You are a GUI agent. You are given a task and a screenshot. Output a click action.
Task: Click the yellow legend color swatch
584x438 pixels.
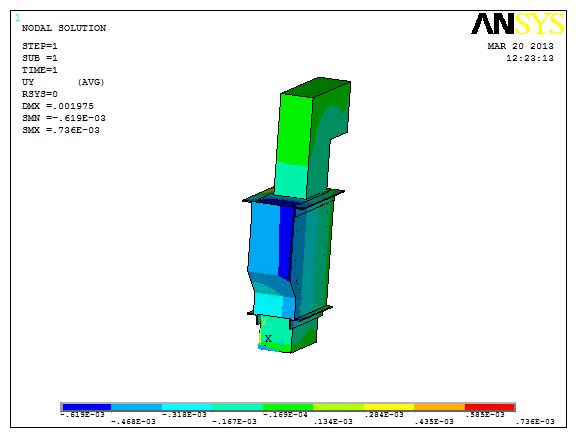coord(389,407)
